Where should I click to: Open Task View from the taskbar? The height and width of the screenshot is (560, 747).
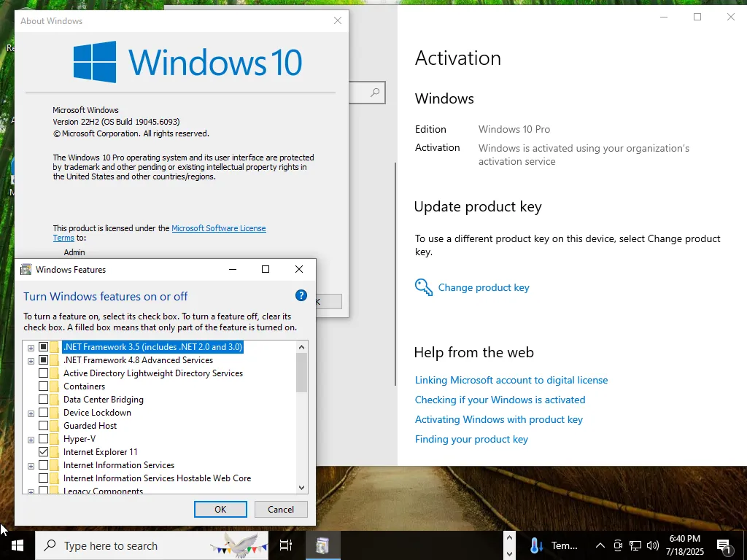coord(286,545)
